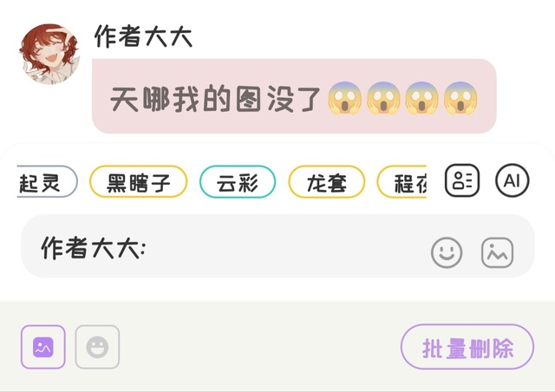Tap the second screaming emoji in bubble
The image size is (555, 392).
383,98
